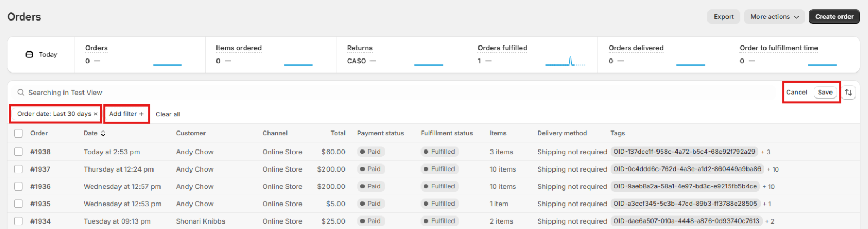Toggle the select all orders checkbox
The height and width of the screenshot is (229, 868).
point(18,134)
